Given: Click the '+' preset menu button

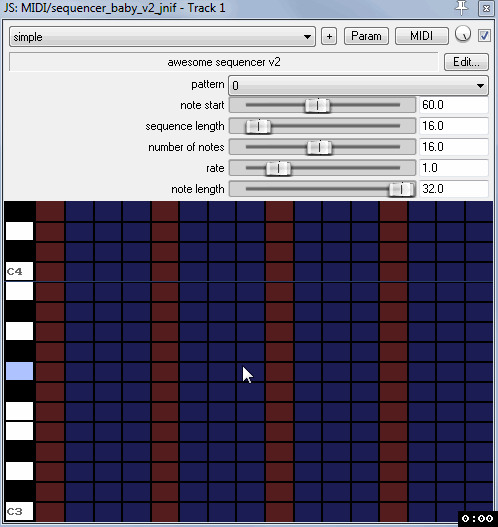Looking at the screenshot, I should pyautogui.click(x=329, y=36).
